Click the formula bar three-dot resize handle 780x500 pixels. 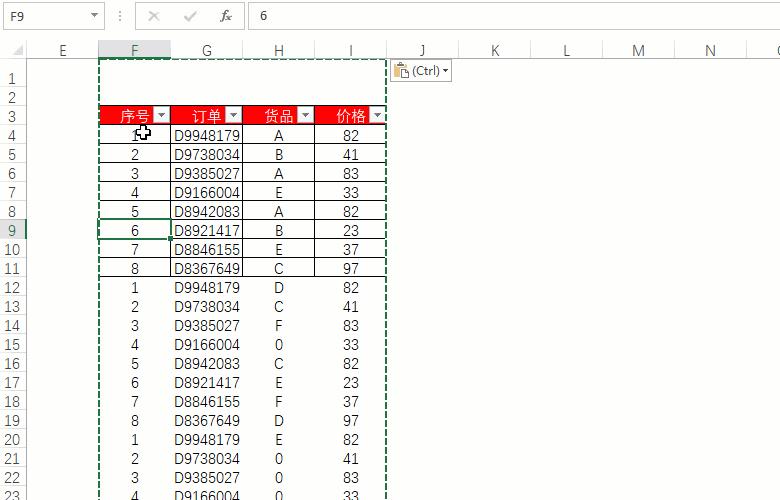click(x=120, y=16)
